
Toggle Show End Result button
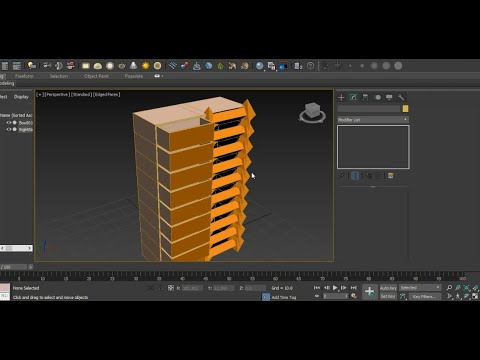(x=355, y=176)
